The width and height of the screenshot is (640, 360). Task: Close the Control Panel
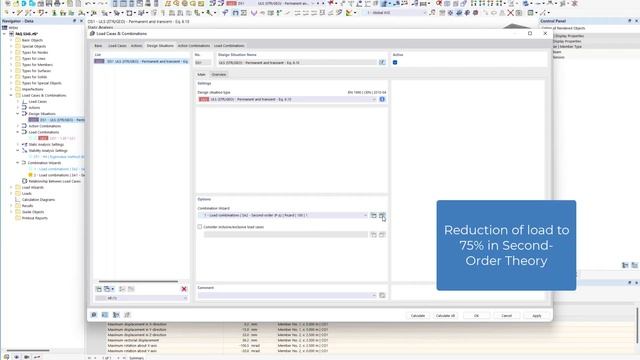[636, 20]
